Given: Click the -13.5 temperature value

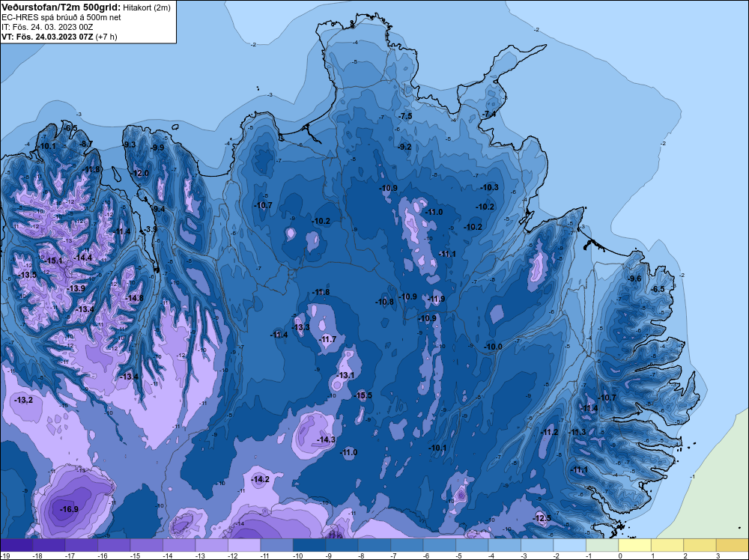Looking at the screenshot, I should click(27, 275).
